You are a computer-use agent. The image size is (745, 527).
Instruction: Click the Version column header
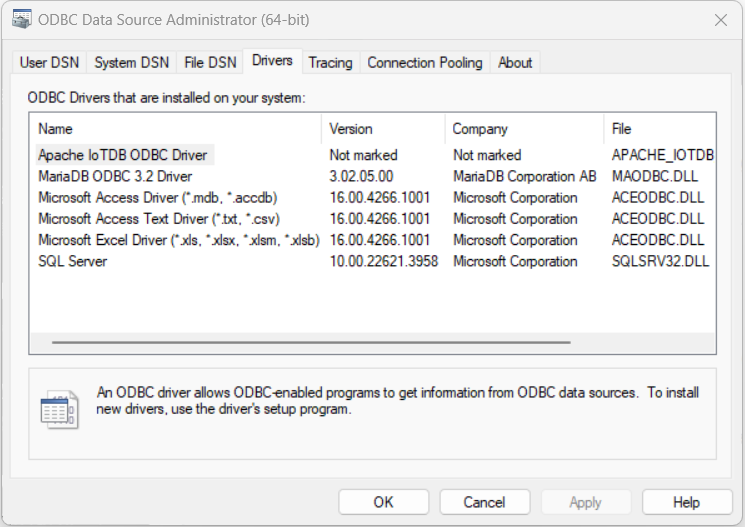[384, 129]
